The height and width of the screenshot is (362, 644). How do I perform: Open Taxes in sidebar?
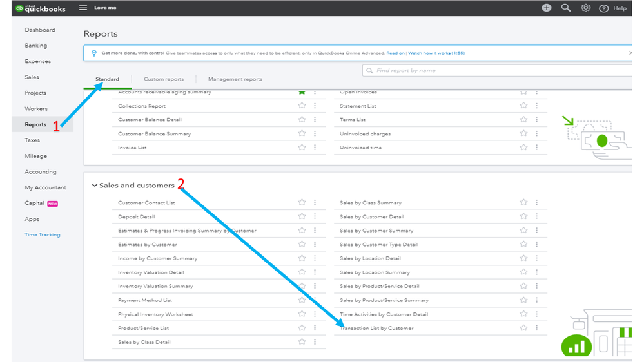coord(32,140)
